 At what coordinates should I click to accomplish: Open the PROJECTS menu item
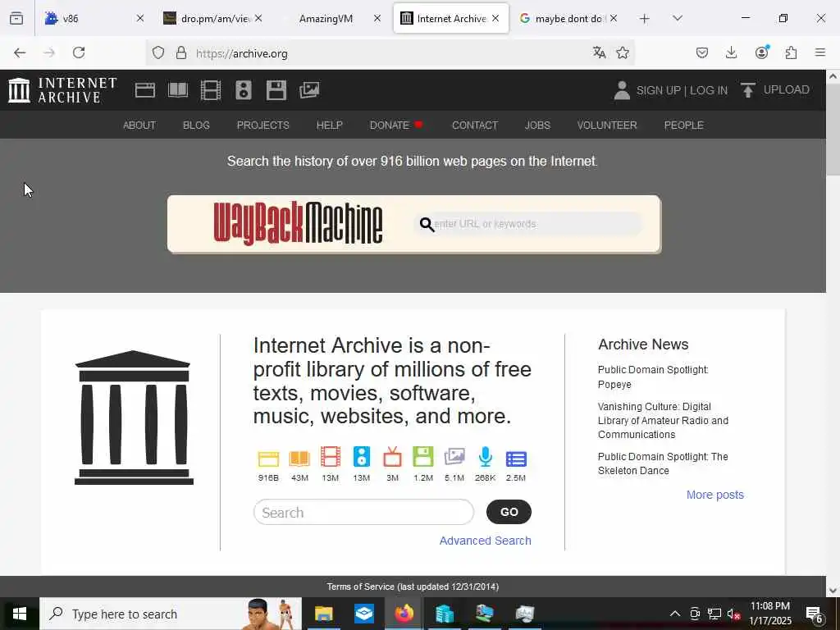click(263, 125)
